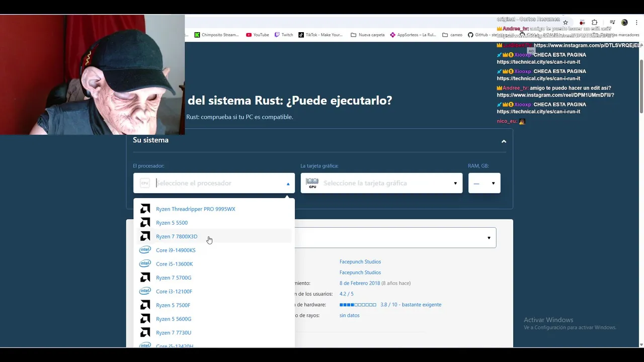Open the TikTok bookmark
644x362 pixels.
(x=320, y=35)
